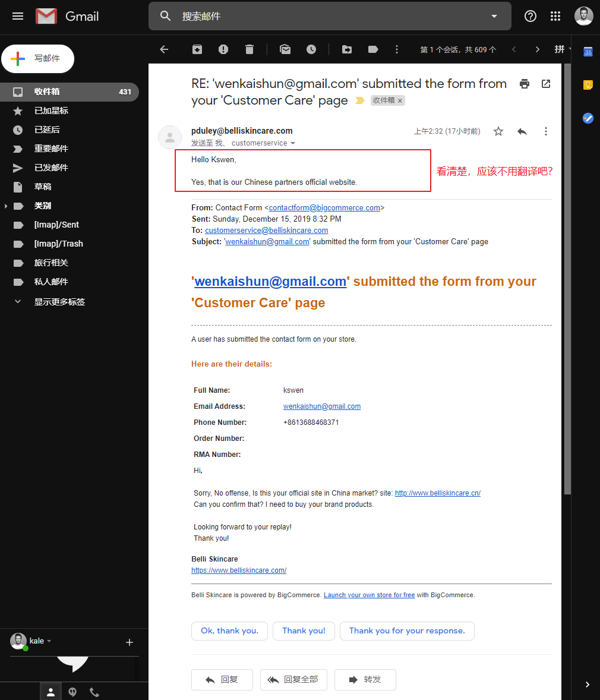Start a new chat with plus icon
This screenshot has height=700, width=600.
(130, 642)
